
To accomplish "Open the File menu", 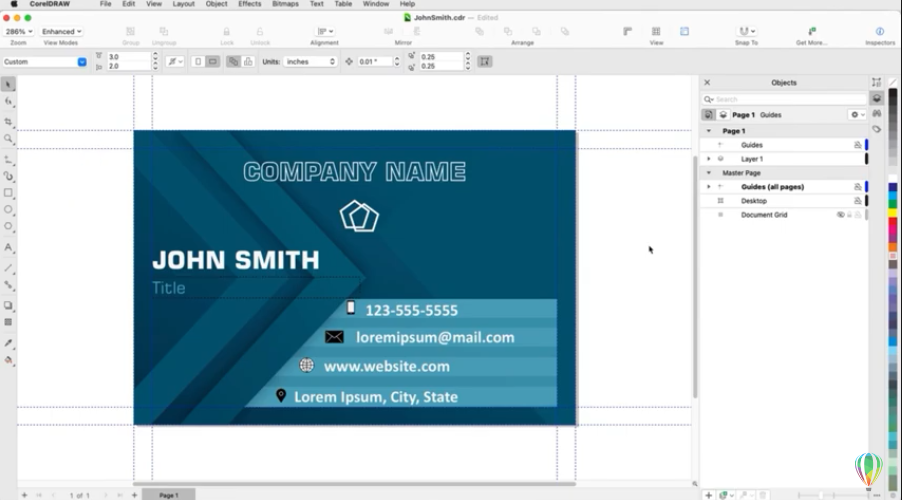I will click(x=105, y=4).
